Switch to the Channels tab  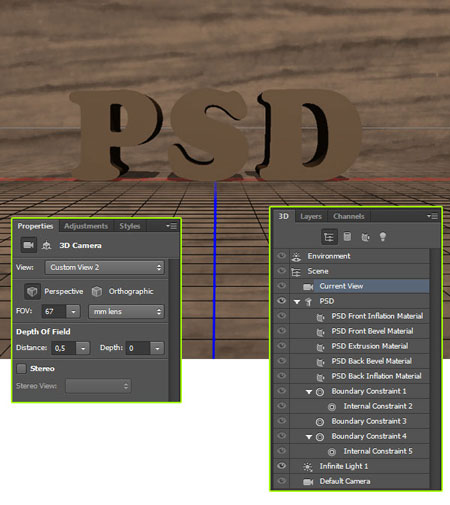pyautogui.click(x=349, y=216)
